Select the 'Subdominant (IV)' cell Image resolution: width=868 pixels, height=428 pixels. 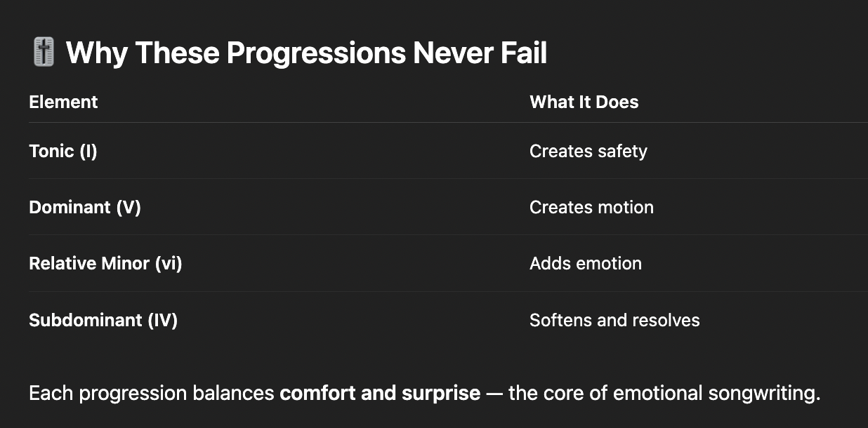point(103,320)
